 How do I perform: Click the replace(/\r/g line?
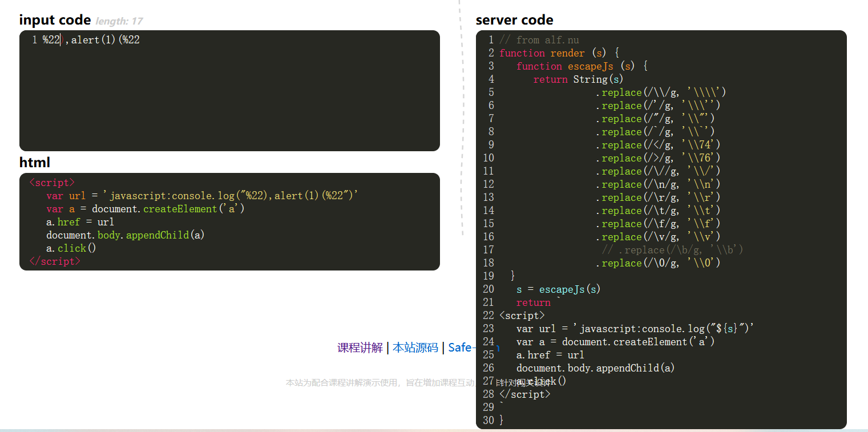[658, 197]
